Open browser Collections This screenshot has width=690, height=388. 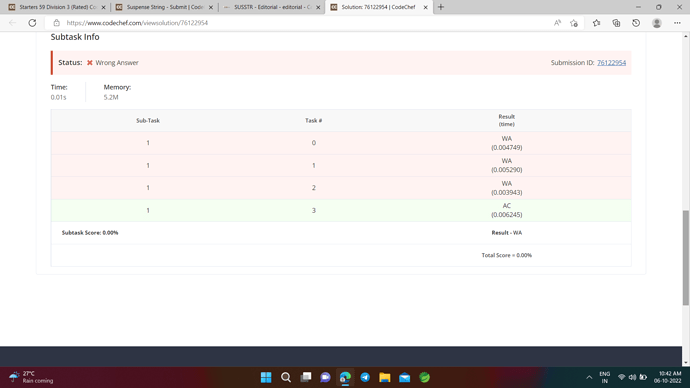(616, 23)
